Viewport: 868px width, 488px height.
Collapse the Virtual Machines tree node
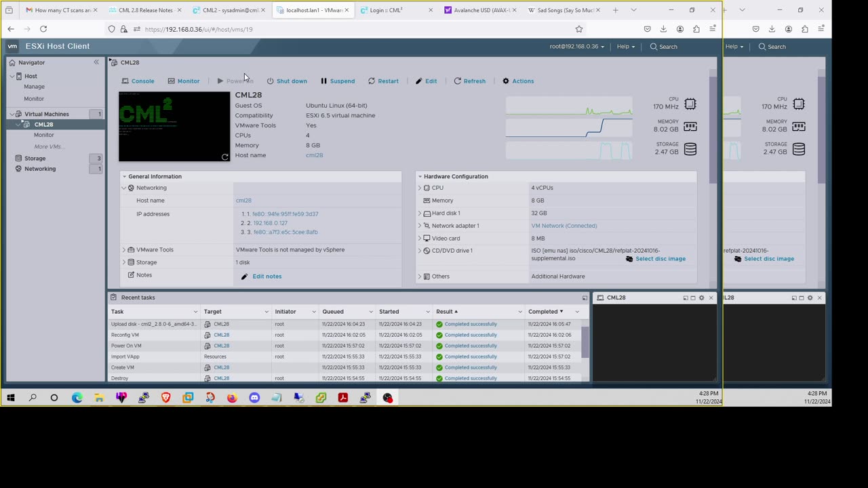(x=12, y=114)
